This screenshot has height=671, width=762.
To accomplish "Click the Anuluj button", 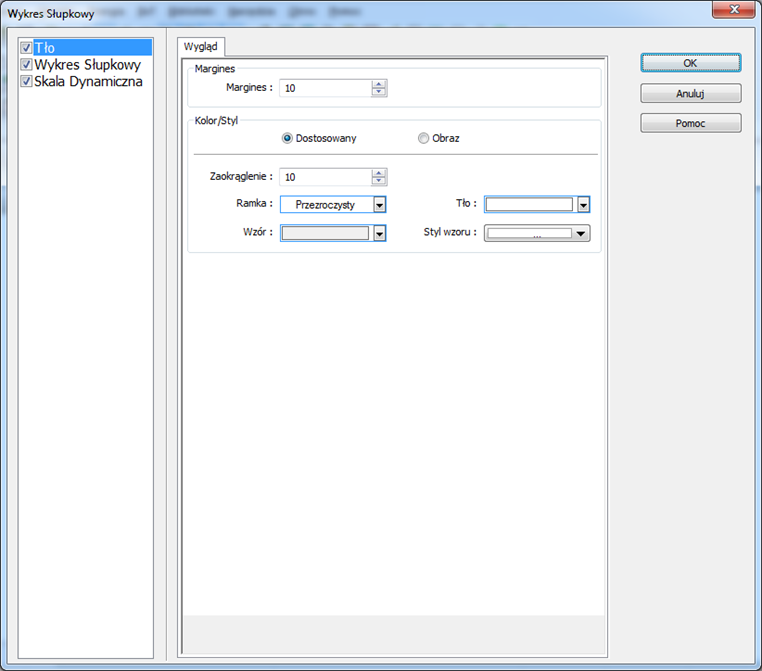I will (691, 93).
